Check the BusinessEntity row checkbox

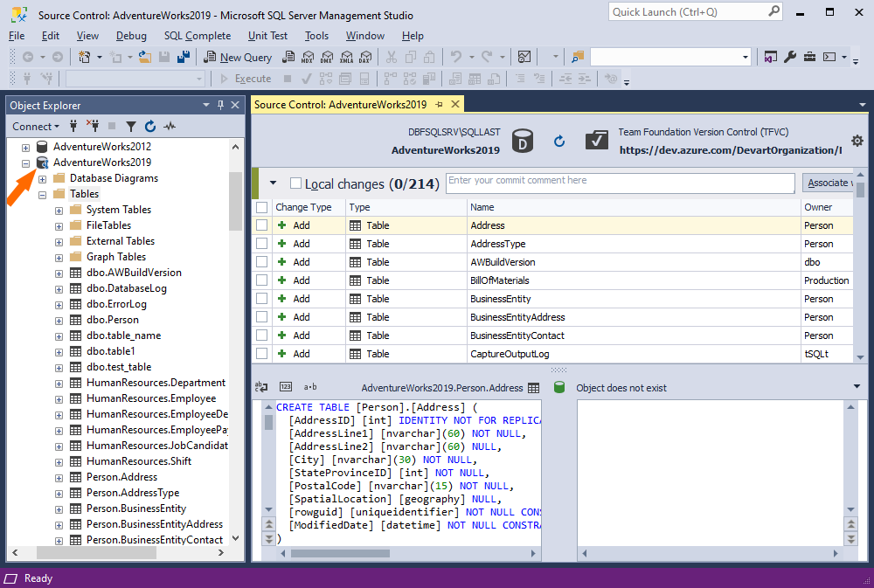coord(261,299)
